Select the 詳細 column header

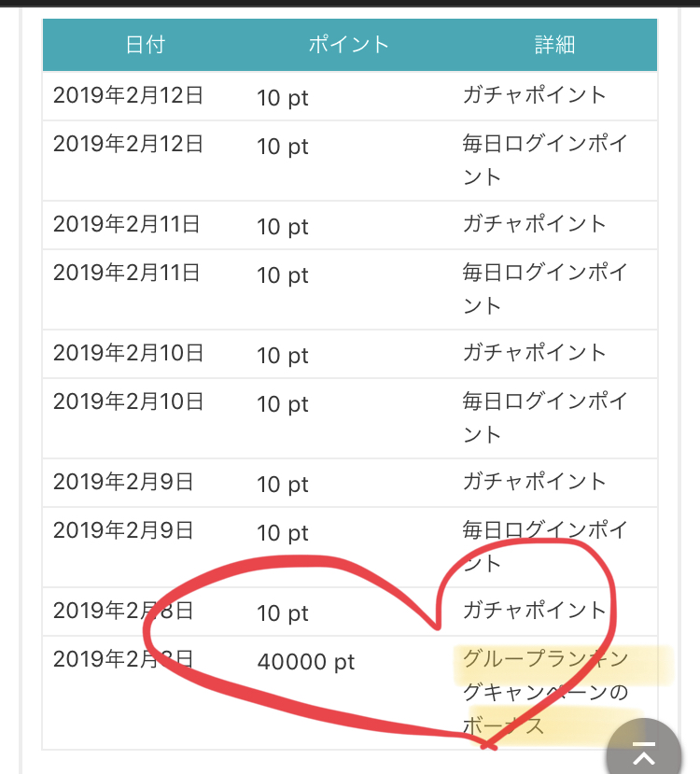(x=554, y=45)
